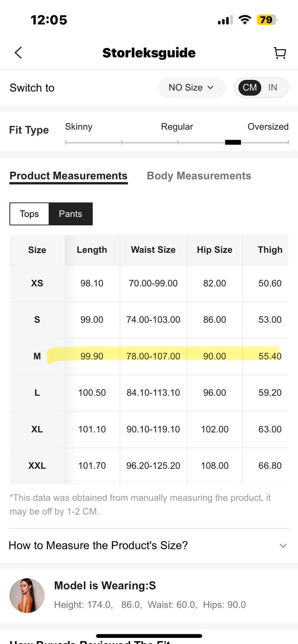Tap the highlighted M size row label
Image resolution: width=298 pixels, height=644 pixels.
37,356
